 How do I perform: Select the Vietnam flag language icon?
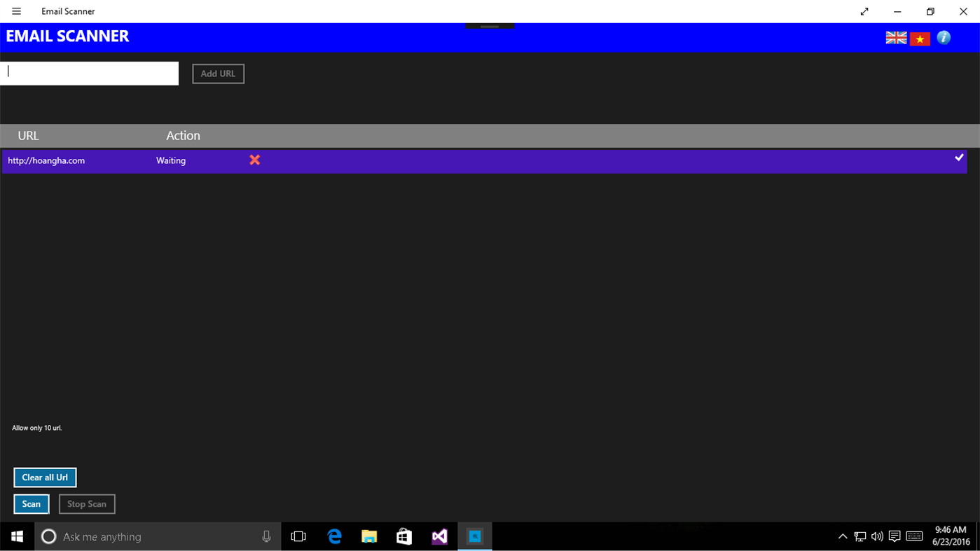tap(920, 38)
